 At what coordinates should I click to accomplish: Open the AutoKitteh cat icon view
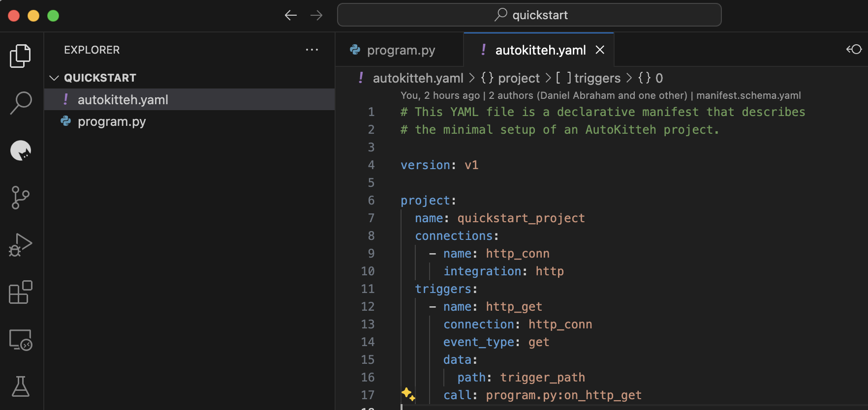coord(21,150)
